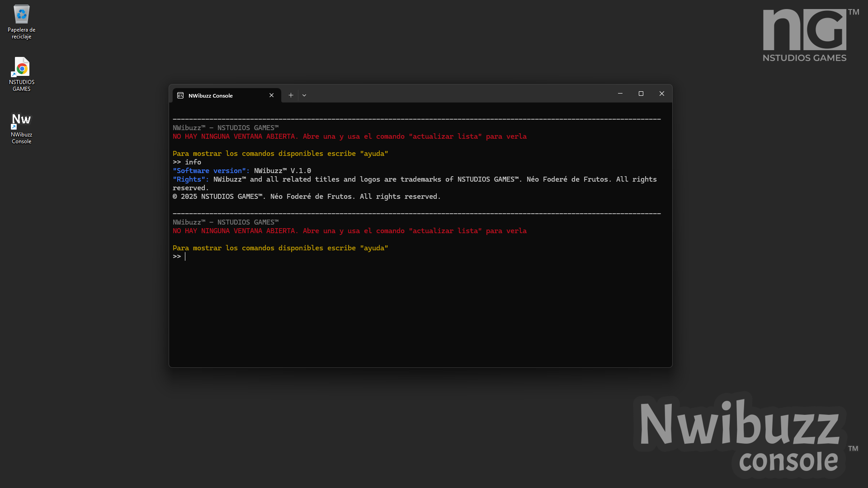Close the NWibuzz Console window

[x=662, y=94]
